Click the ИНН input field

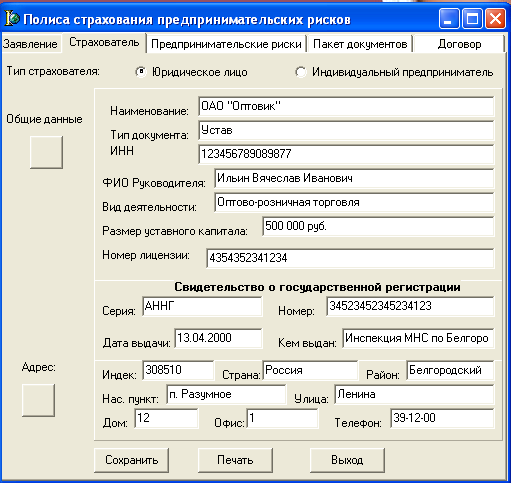point(346,154)
